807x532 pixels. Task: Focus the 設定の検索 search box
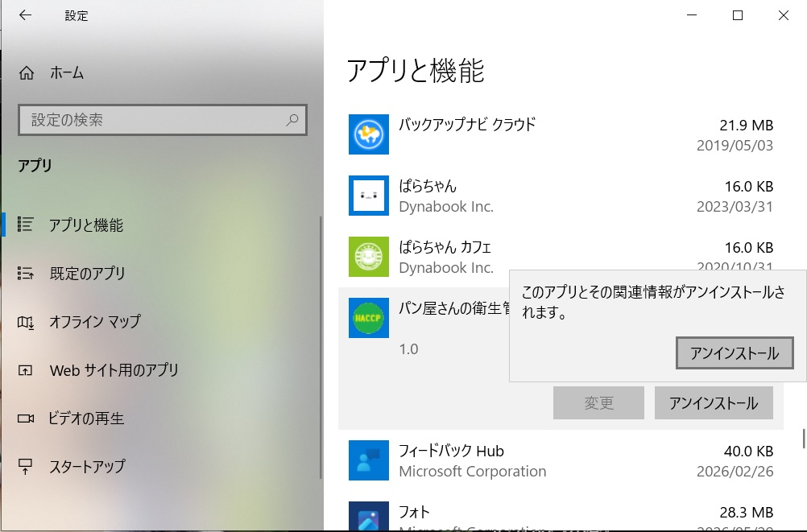pos(163,120)
